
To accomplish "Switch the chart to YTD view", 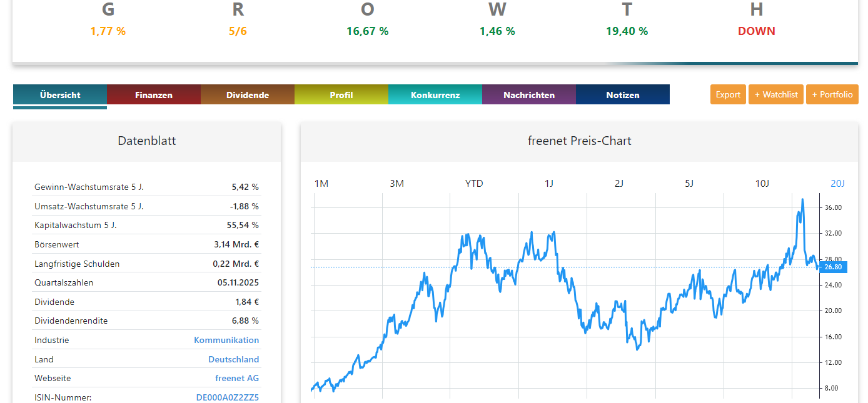I will (x=474, y=183).
